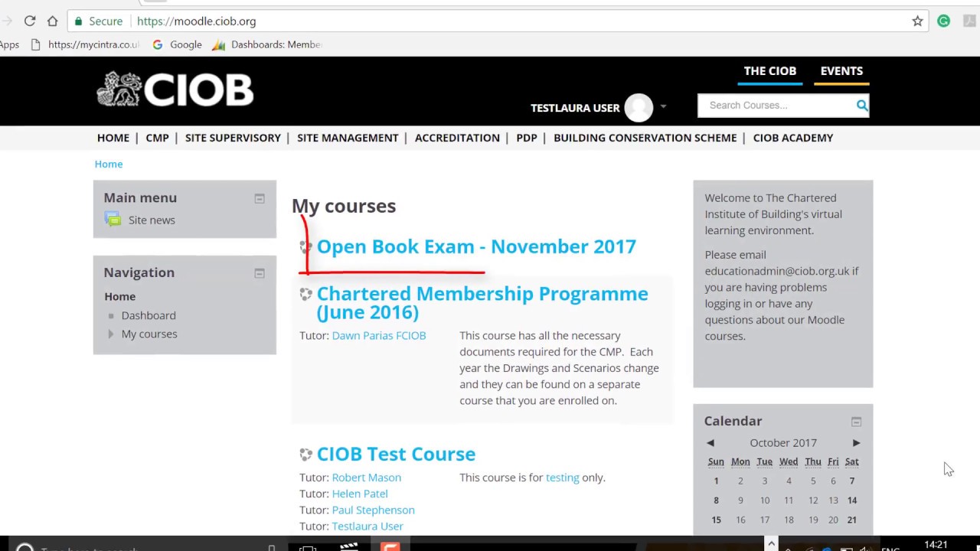980x551 pixels.
Task: Open the mycintra bookmark
Action: [84, 44]
